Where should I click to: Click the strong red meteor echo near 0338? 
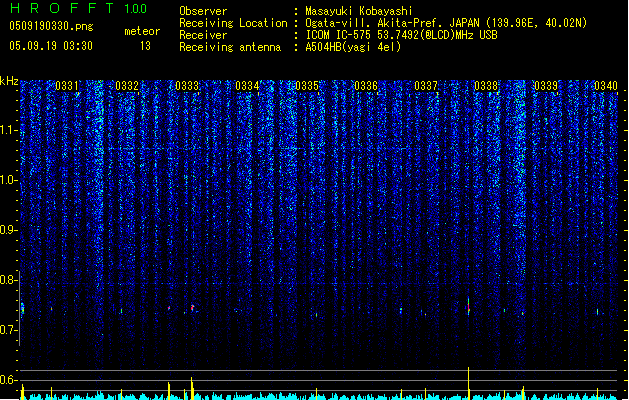(468, 307)
